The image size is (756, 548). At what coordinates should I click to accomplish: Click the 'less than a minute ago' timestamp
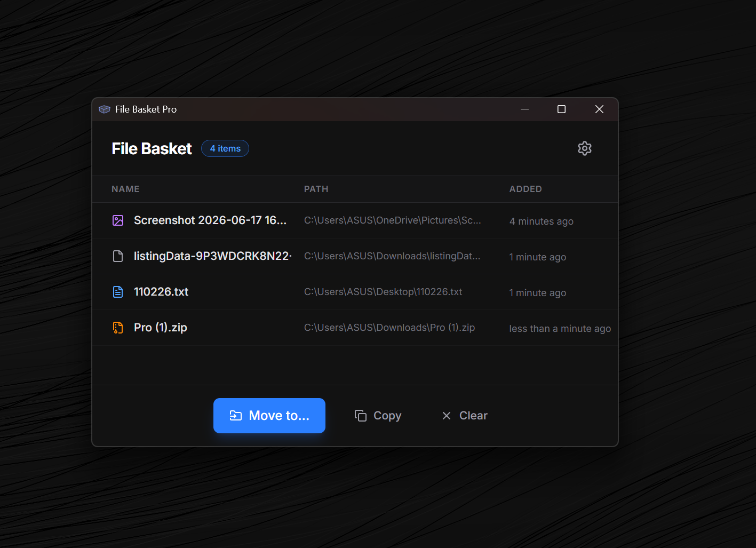tap(560, 329)
